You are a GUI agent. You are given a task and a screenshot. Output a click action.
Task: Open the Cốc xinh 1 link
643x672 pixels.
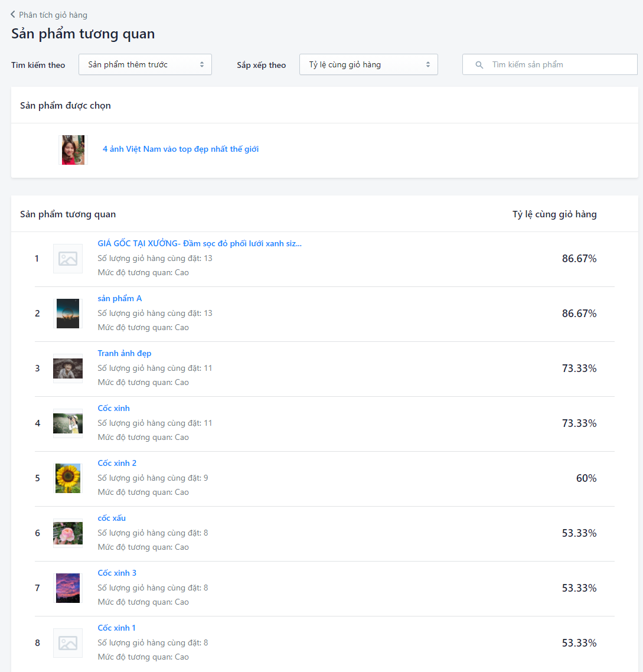[x=116, y=628]
